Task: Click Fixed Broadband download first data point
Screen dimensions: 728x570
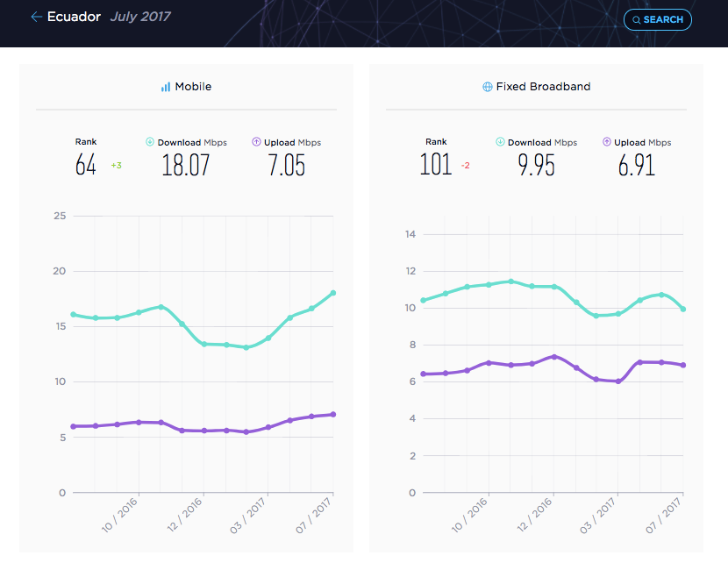Action: [x=424, y=300]
